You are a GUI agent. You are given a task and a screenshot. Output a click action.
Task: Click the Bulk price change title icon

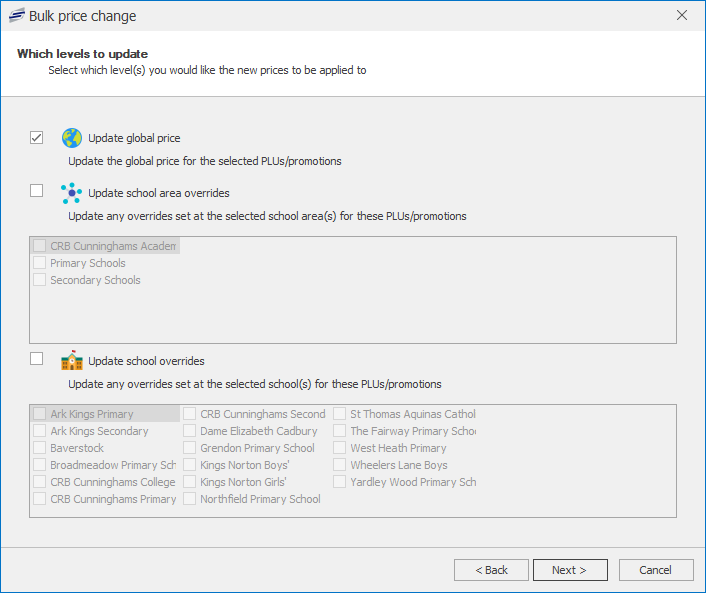tap(16, 16)
